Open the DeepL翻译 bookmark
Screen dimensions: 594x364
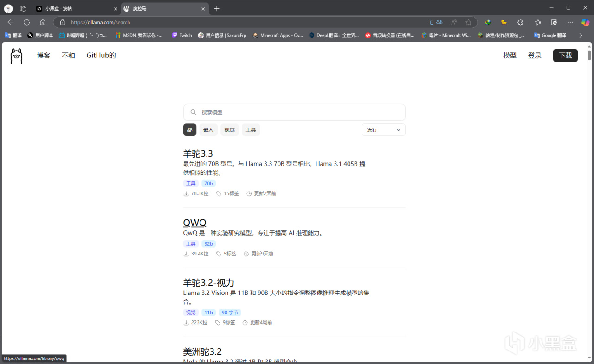click(x=334, y=35)
